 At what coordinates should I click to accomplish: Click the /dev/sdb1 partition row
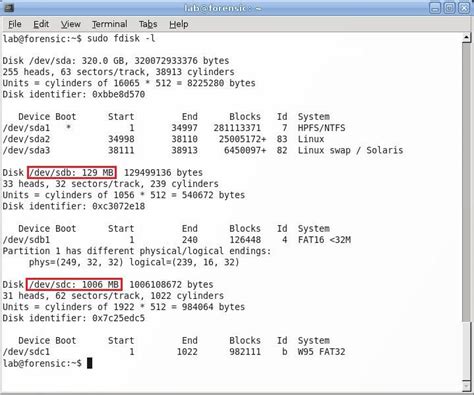(x=177, y=240)
